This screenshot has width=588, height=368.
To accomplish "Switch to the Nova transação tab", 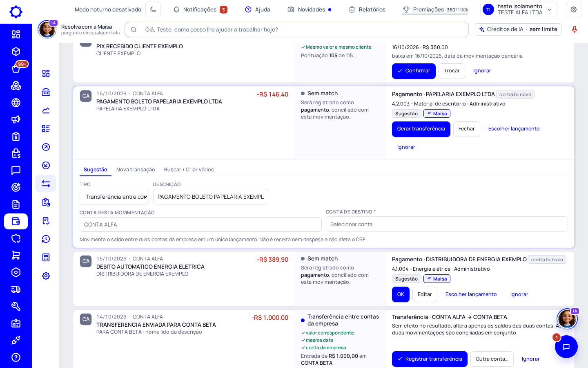I will tap(136, 170).
